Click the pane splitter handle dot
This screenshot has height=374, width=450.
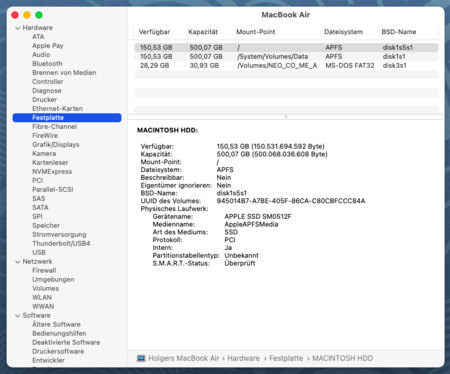coord(286,117)
